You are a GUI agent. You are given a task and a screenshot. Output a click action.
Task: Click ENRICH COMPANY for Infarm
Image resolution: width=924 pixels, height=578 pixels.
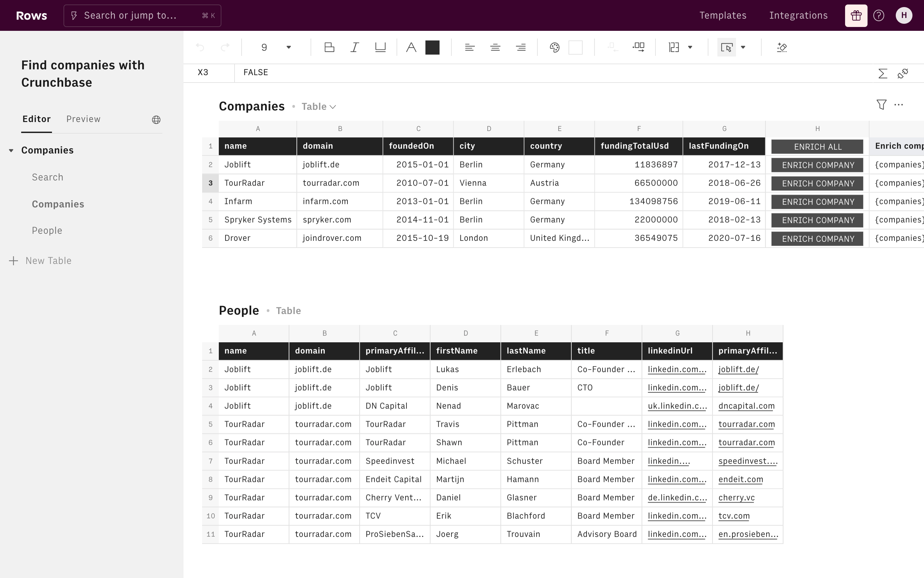[x=817, y=202]
